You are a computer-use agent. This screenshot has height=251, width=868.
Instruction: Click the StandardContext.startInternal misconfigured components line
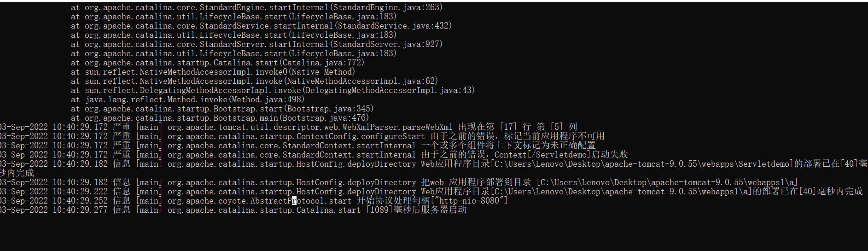297,146
